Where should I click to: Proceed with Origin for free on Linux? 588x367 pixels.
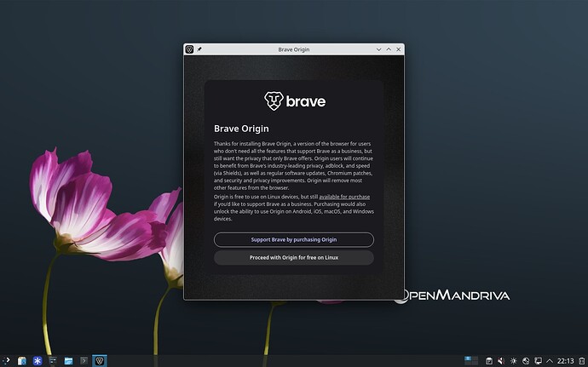pos(294,257)
